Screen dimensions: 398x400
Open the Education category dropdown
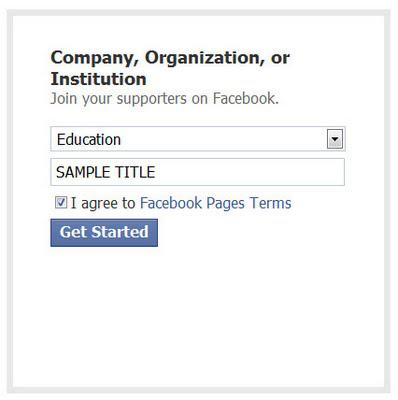pos(198,139)
